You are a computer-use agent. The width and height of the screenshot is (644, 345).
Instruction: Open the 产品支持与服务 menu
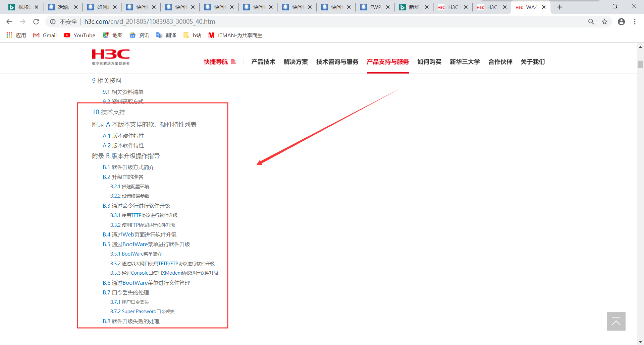click(388, 62)
